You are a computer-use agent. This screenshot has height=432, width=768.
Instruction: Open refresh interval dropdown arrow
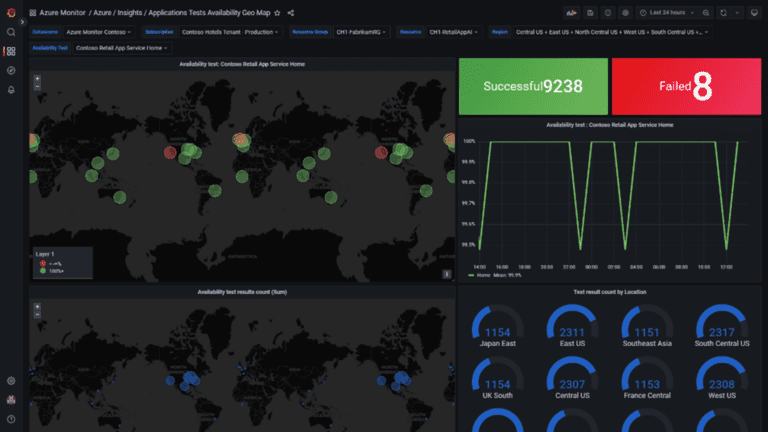pos(737,13)
